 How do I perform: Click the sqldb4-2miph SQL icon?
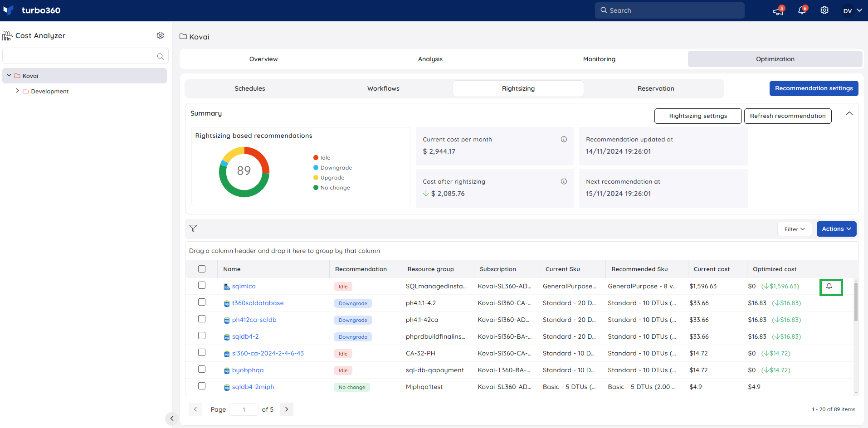227,387
